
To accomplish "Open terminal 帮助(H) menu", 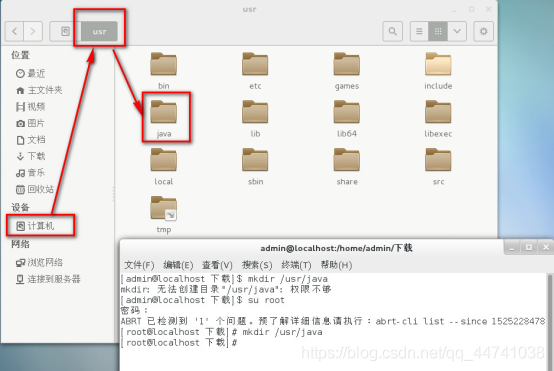I will pyautogui.click(x=336, y=265).
